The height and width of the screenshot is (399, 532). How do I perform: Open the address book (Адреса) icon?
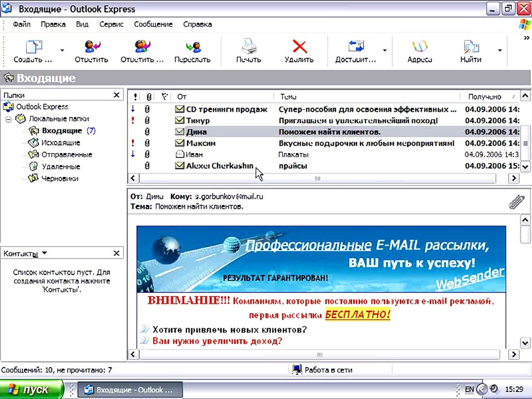420,47
